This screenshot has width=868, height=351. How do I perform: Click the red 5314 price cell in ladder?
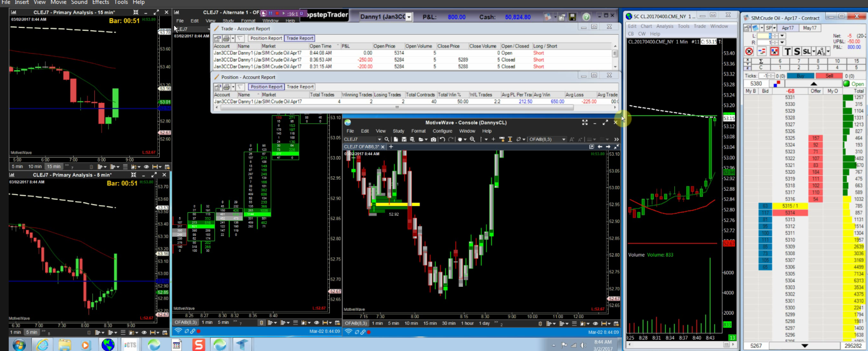pyautogui.click(x=790, y=213)
